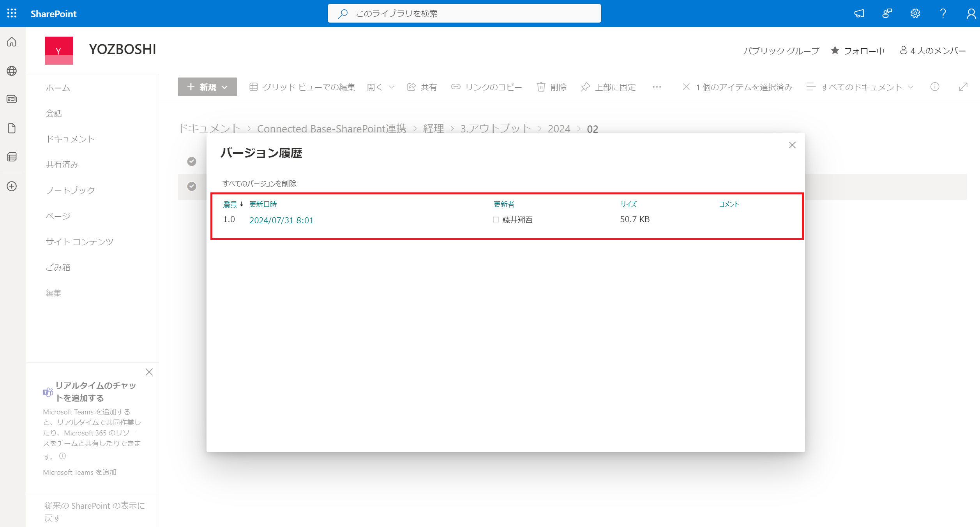The width and height of the screenshot is (980, 527).
Task: Open the settings gear icon
Action: point(915,14)
